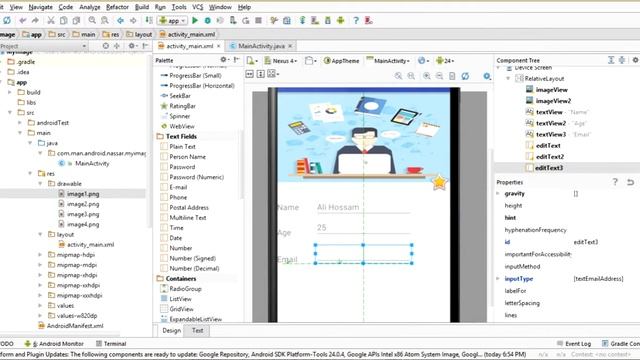This screenshot has height=360, width=640.
Task: Click the Palette settings gear icon
Action: tap(223, 60)
